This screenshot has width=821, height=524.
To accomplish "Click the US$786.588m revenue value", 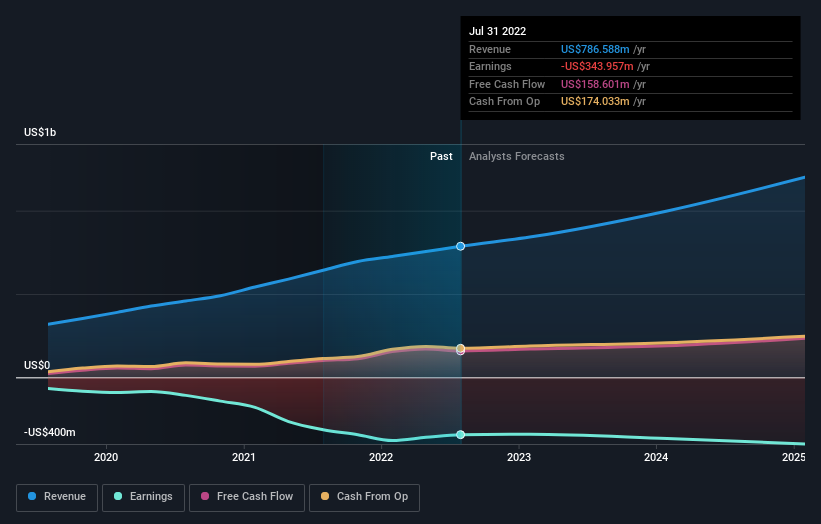I will pos(595,49).
